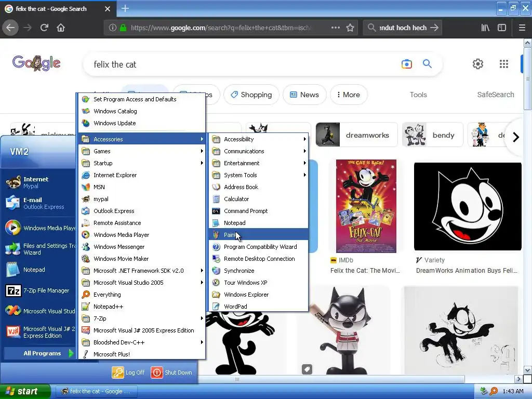Open WordPad from Accessories submenu
This screenshot has width=532, height=399.
point(259,307)
